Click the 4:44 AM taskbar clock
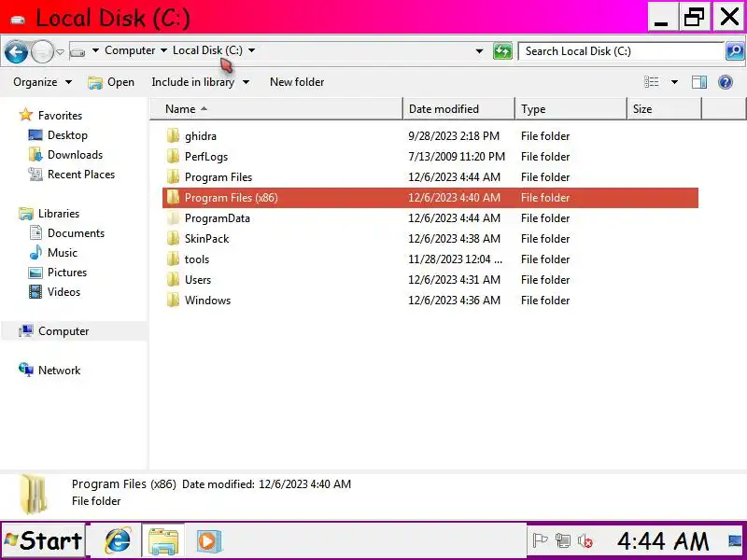Screen dimensions: 747x560 663,541
